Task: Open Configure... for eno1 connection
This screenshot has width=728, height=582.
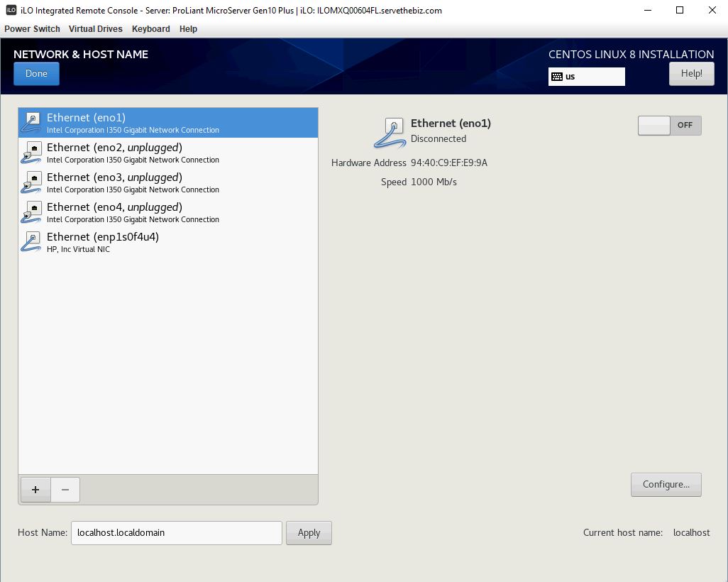Action: pos(666,485)
